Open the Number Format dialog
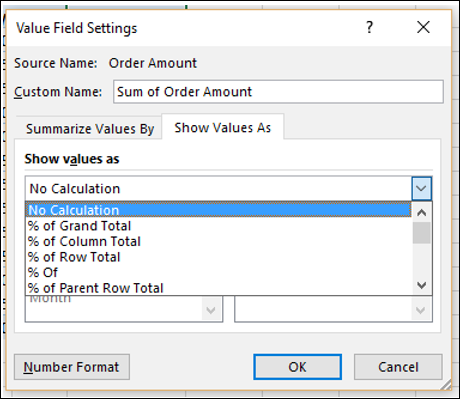This screenshot has height=399, width=460. click(72, 367)
